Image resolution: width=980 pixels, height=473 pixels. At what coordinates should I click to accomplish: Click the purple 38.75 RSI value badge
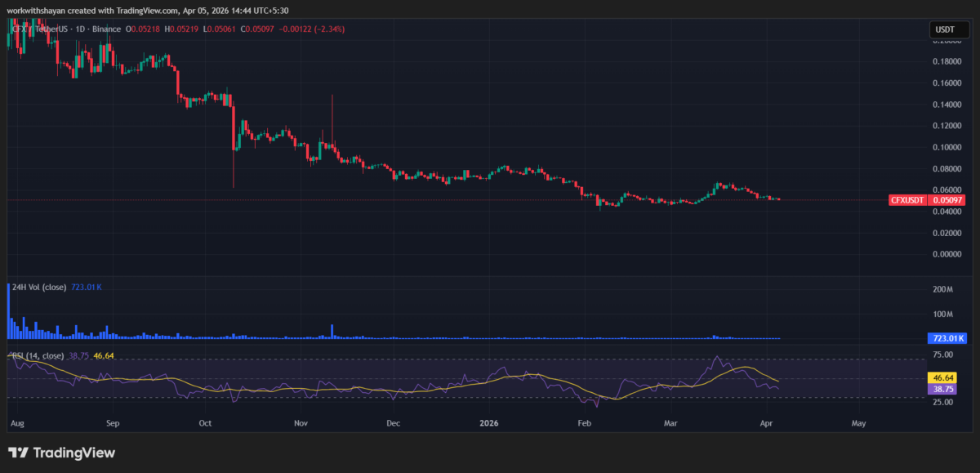944,390
